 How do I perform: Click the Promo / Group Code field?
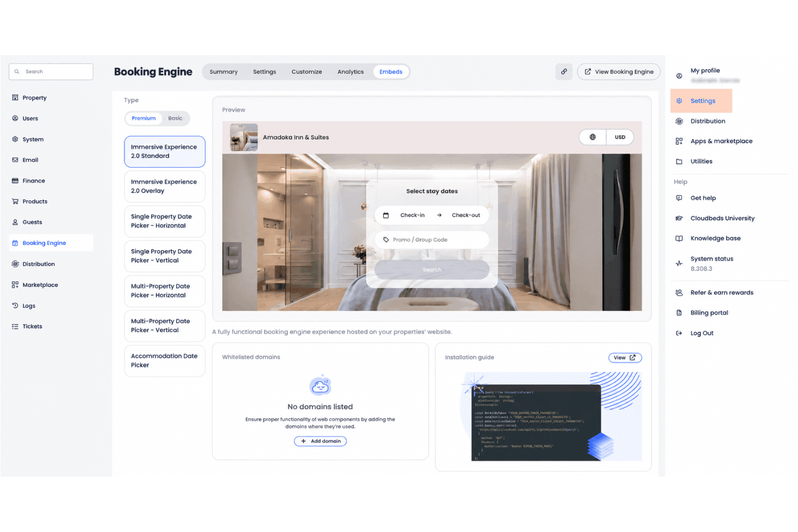pos(432,240)
